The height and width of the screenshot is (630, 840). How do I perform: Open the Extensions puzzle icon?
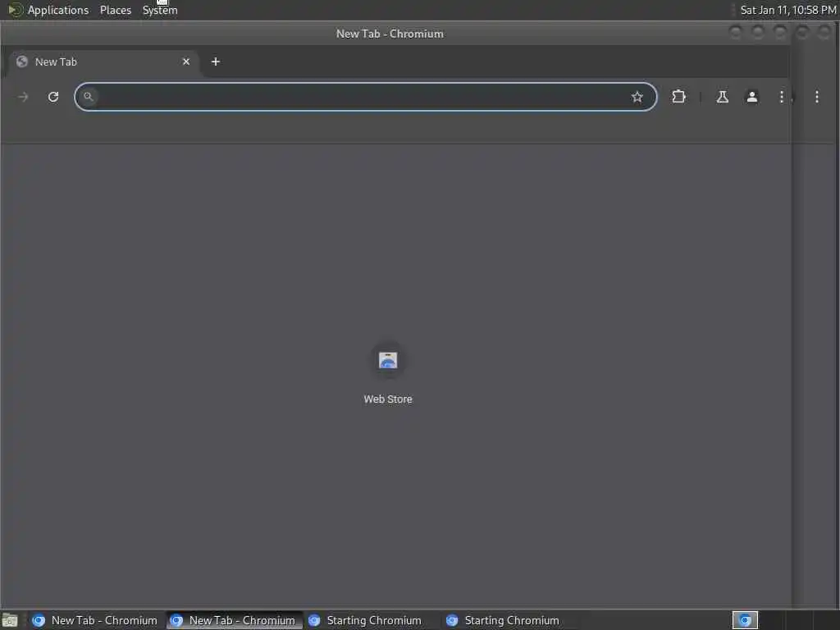pyautogui.click(x=678, y=97)
